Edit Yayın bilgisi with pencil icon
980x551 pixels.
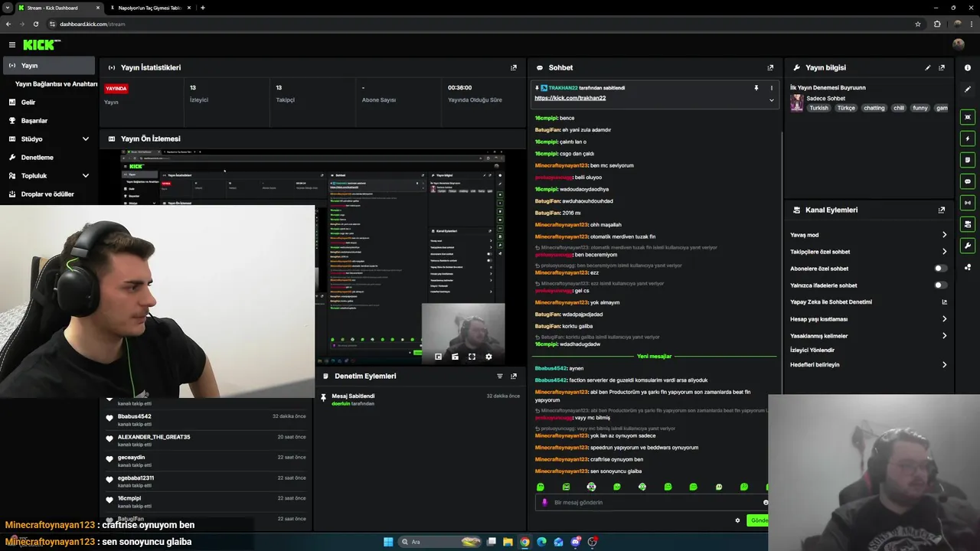click(928, 67)
